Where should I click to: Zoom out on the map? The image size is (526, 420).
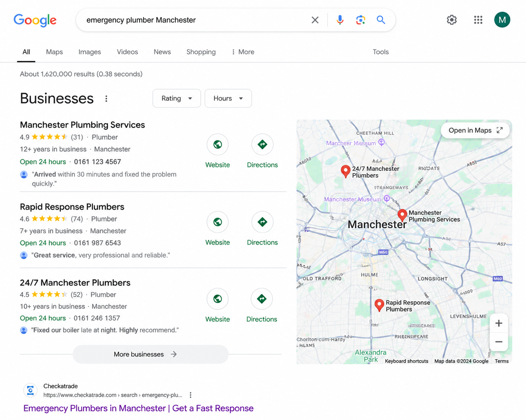pos(499,342)
